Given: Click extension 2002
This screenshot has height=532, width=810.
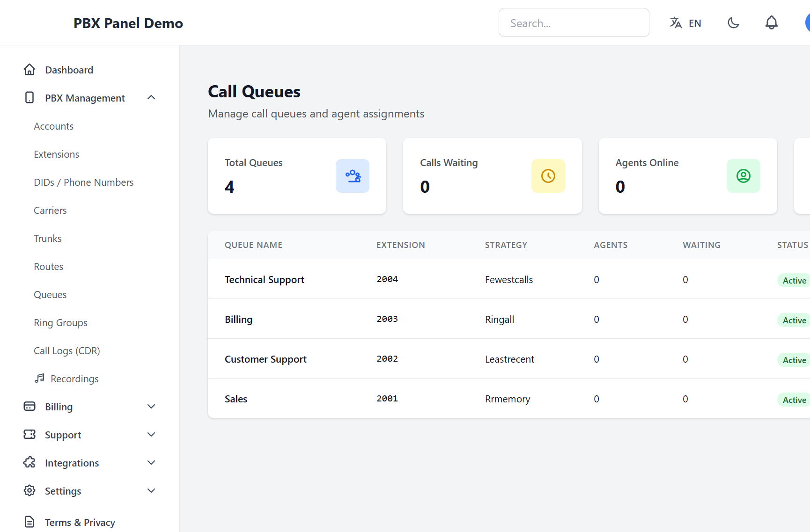Looking at the screenshot, I should click(x=387, y=358).
